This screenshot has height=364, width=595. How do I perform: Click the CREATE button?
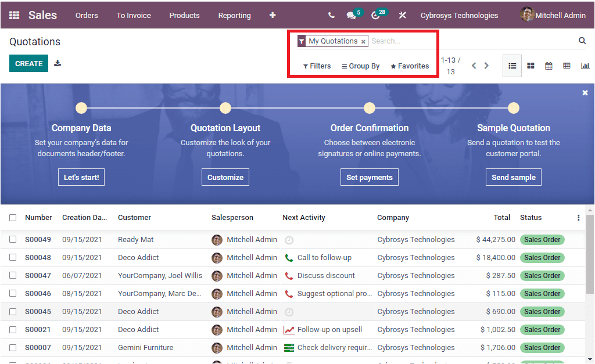28,63
